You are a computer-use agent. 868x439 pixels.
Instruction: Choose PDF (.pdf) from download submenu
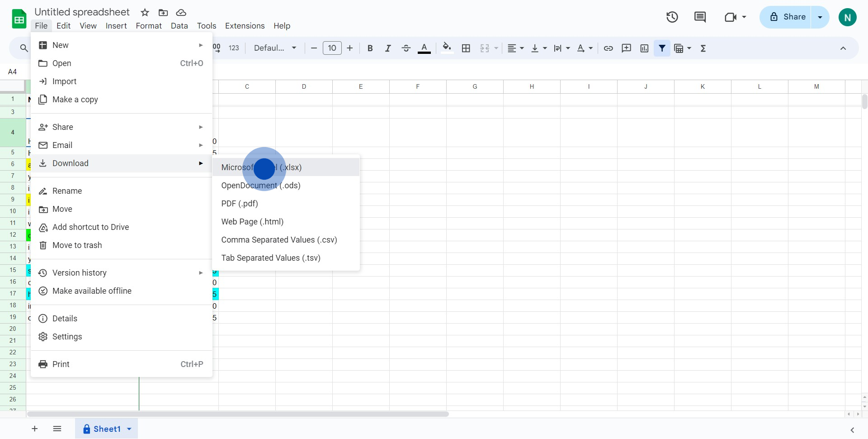click(x=240, y=204)
